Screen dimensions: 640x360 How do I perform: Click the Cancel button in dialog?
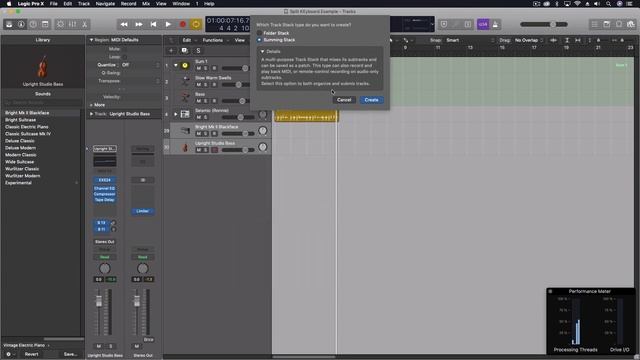tap(344, 100)
